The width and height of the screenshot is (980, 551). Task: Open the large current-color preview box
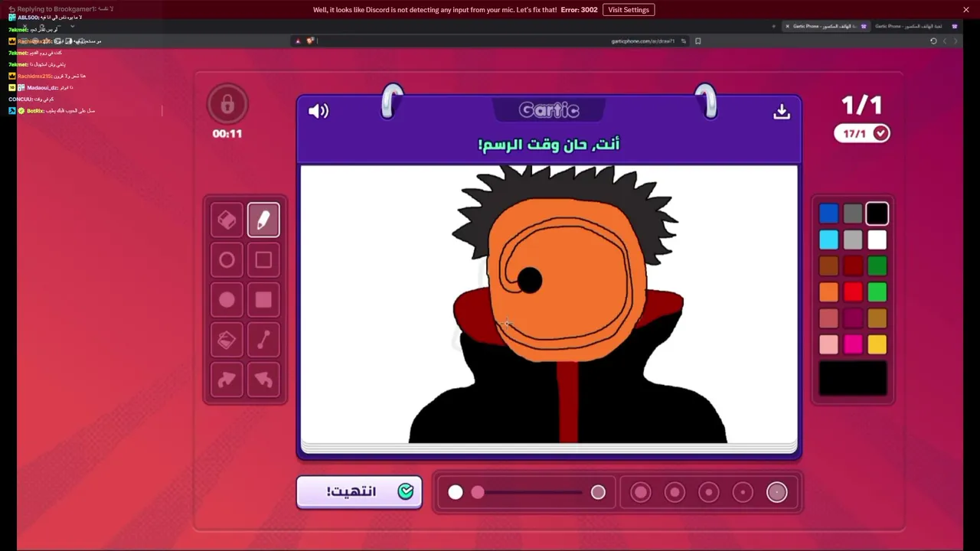pos(853,379)
